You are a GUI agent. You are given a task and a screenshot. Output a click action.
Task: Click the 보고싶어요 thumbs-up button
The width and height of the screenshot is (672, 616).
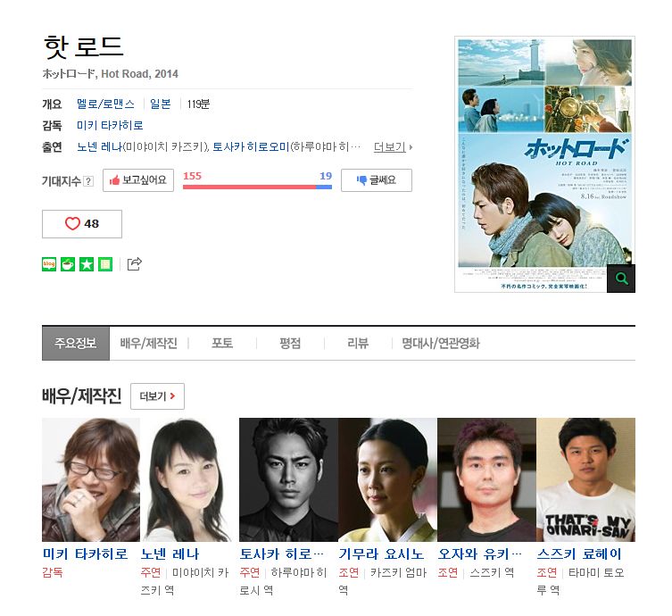click(x=138, y=180)
